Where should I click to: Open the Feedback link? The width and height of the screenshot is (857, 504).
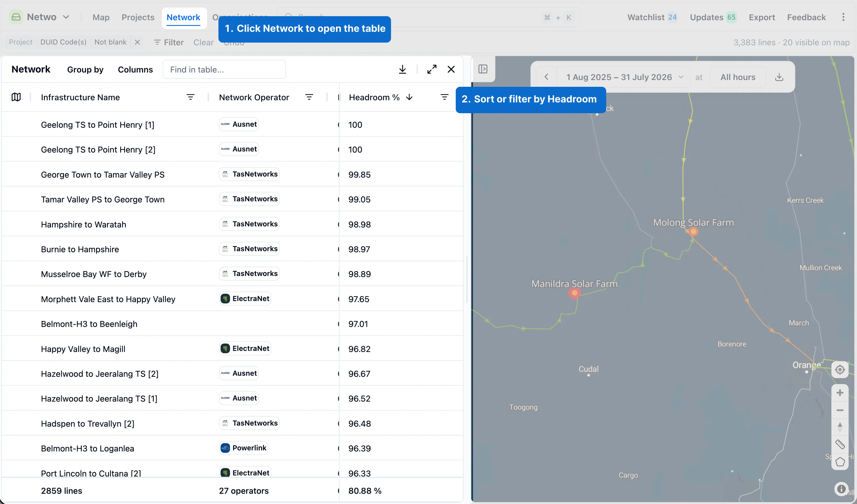[x=806, y=17]
